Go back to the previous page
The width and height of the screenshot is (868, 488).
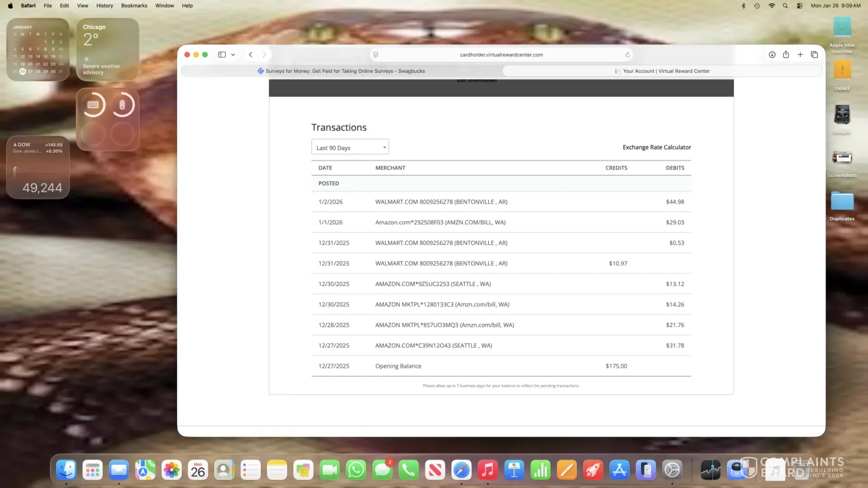[x=250, y=55]
